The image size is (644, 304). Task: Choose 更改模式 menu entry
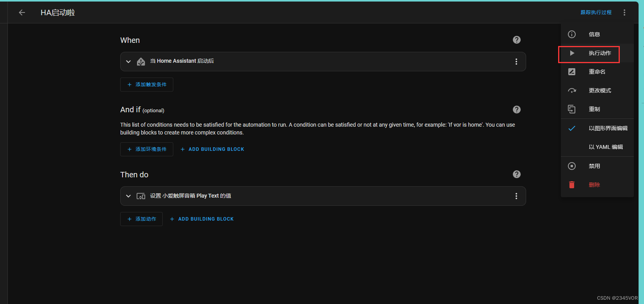[597, 90]
